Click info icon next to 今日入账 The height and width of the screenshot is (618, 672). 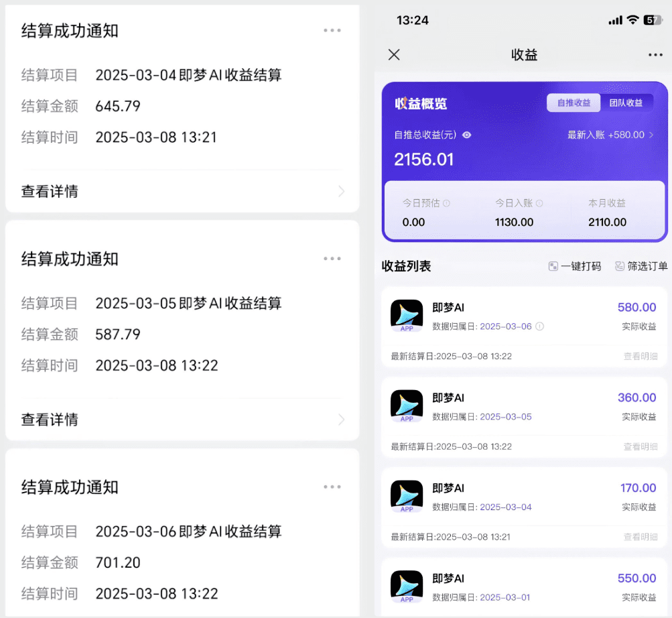coord(539,203)
